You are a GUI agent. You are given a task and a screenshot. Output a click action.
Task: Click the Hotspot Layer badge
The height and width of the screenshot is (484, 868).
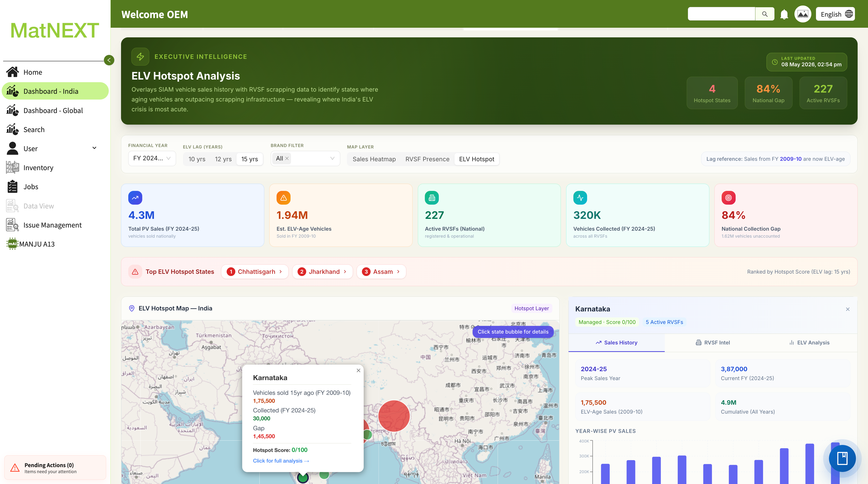coord(531,308)
